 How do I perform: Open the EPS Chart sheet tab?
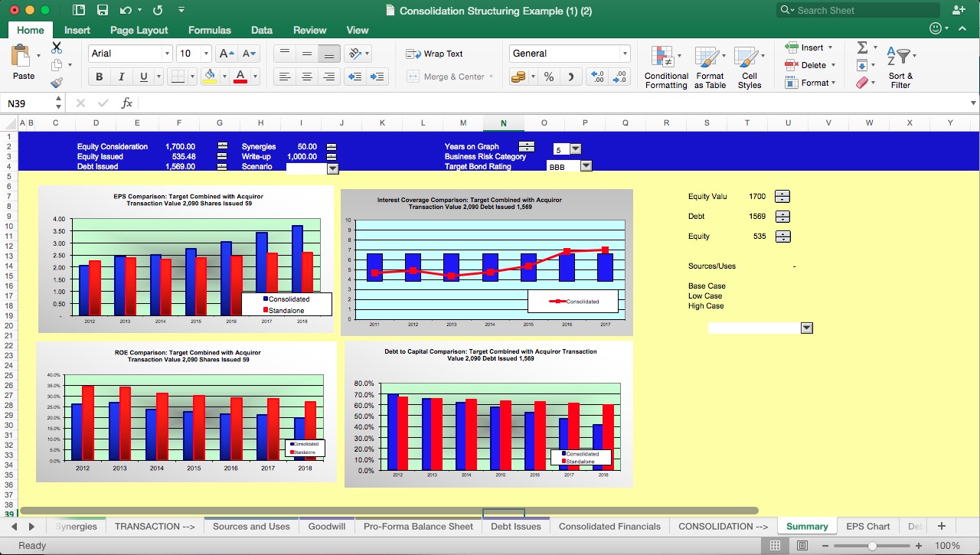point(867,526)
